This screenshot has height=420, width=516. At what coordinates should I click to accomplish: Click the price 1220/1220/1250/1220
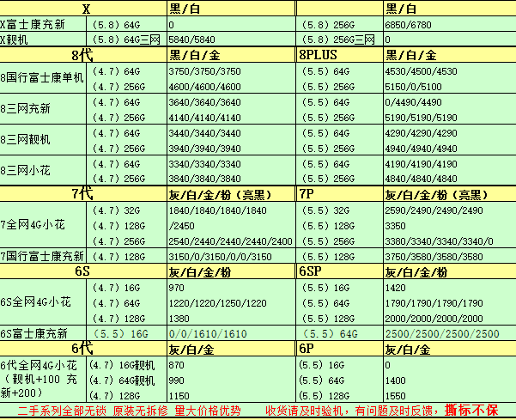coord(217,303)
